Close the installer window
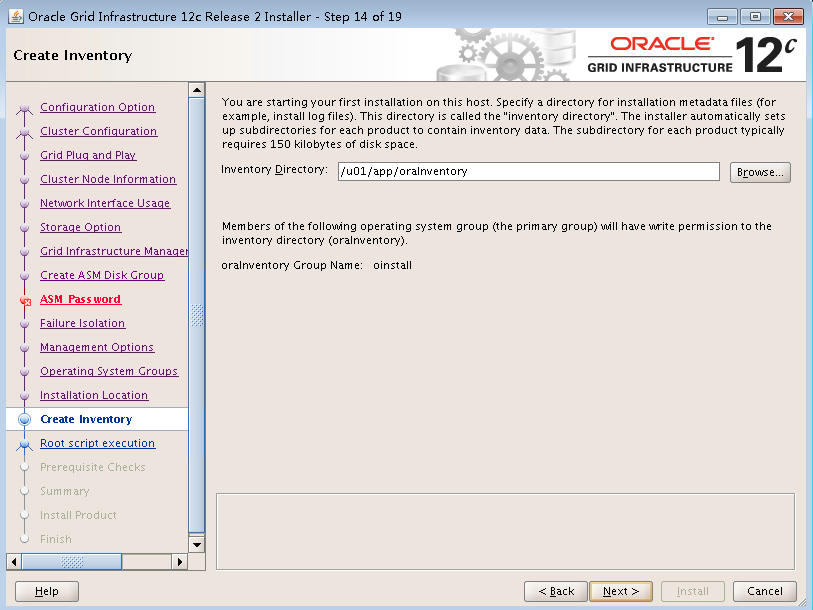Image resolution: width=813 pixels, height=610 pixels. (788, 17)
